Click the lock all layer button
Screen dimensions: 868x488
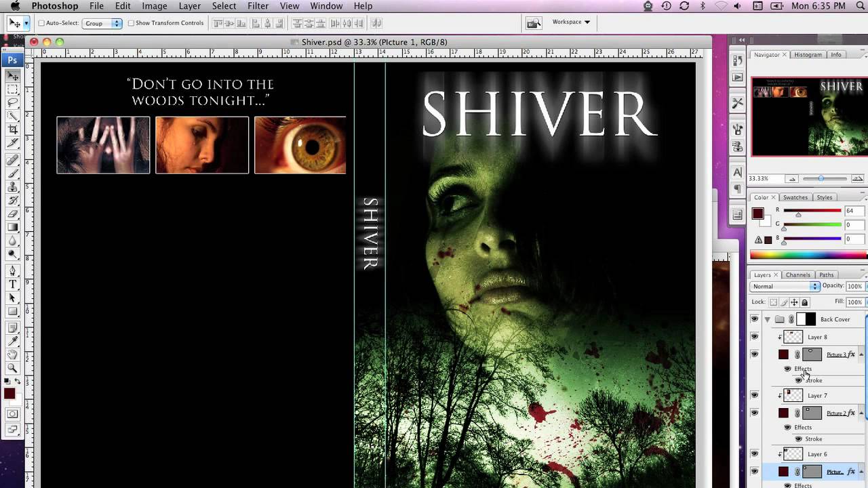pyautogui.click(x=805, y=302)
